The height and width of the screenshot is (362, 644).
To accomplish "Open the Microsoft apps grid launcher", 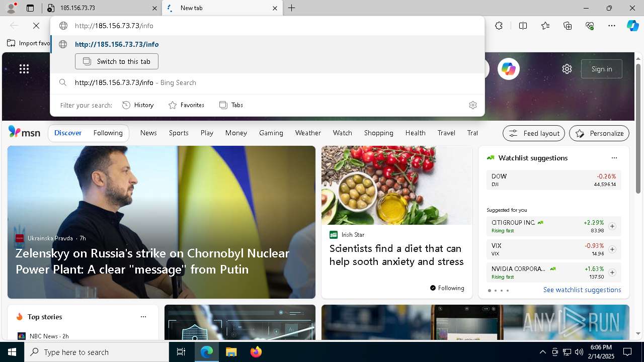I will click(x=24, y=69).
